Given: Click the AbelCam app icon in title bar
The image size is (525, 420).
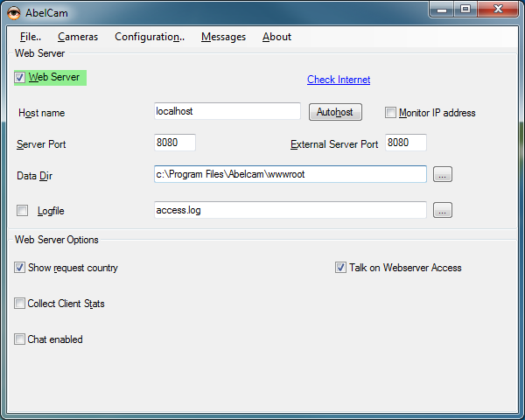Looking at the screenshot, I should 13,10.
